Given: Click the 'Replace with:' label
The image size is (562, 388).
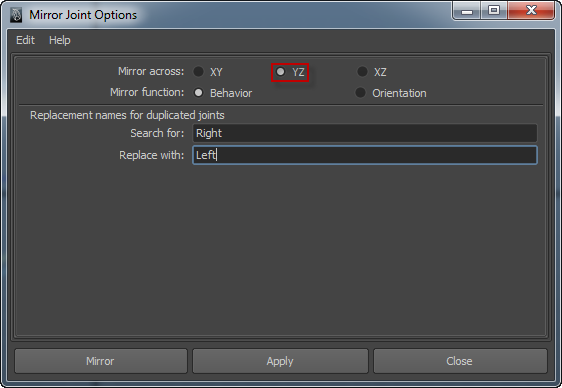Looking at the screenshot, I should point(152,155).
